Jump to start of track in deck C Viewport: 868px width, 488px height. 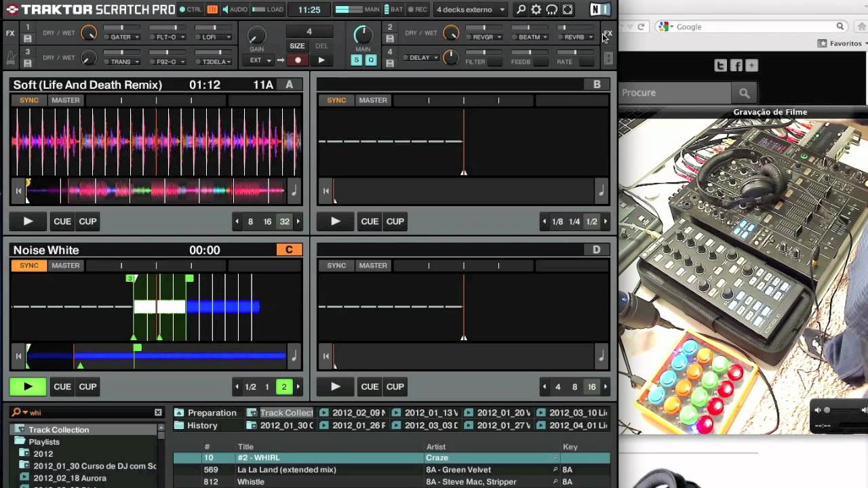[x=18, y=357]
